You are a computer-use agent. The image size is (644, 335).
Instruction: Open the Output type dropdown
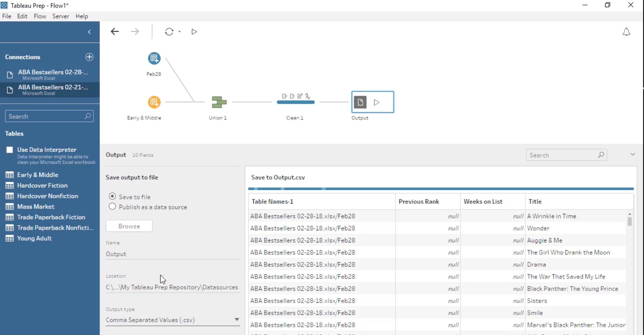pos(173,320)
